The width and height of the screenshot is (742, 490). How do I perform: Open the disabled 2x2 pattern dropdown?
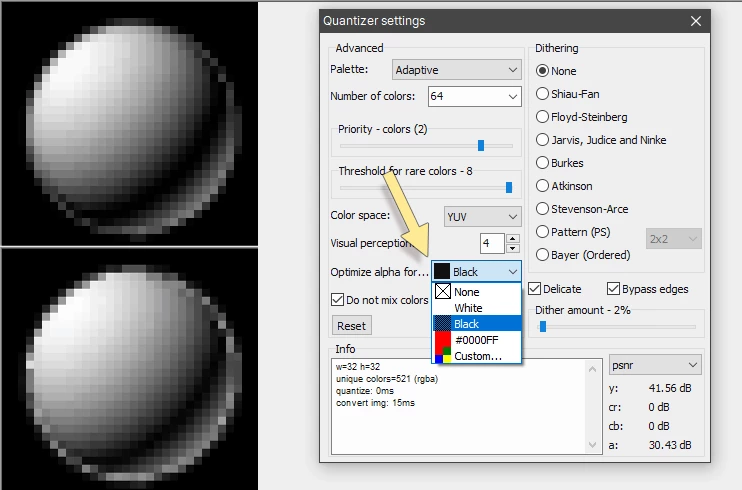click(673, 239)
